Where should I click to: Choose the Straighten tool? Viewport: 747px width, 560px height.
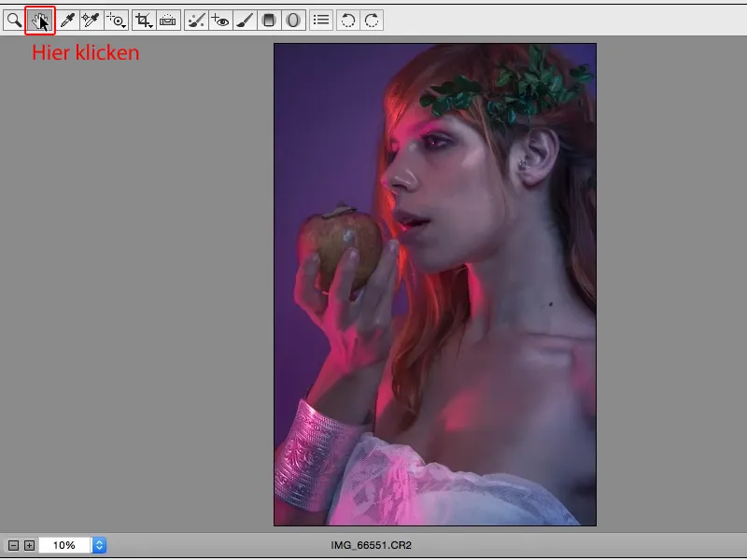168,21
